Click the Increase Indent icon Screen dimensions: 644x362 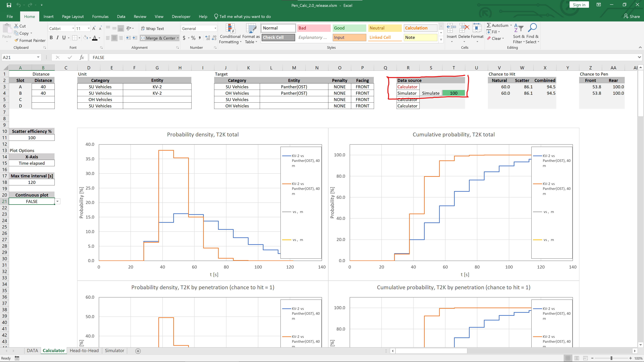(x=135, y=38)
